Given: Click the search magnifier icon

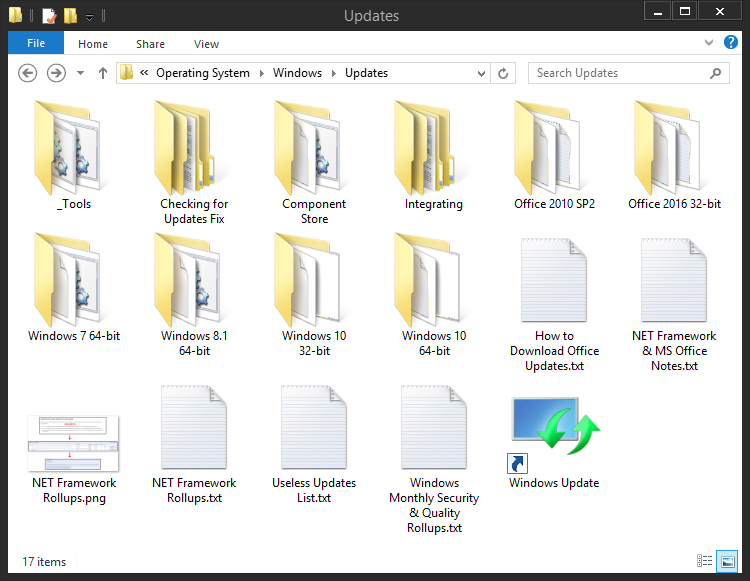Looking at the screenshot, I should (x=715, y=73).
